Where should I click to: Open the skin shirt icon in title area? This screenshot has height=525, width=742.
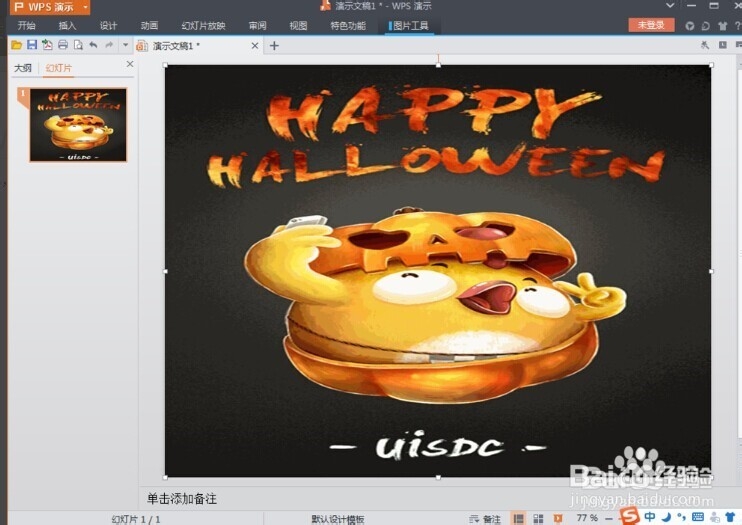pyautogui.click(x=723, y=26)
